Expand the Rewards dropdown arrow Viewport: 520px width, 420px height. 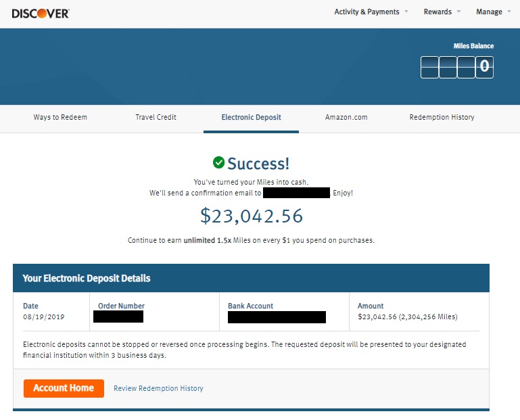click(458, 11)
